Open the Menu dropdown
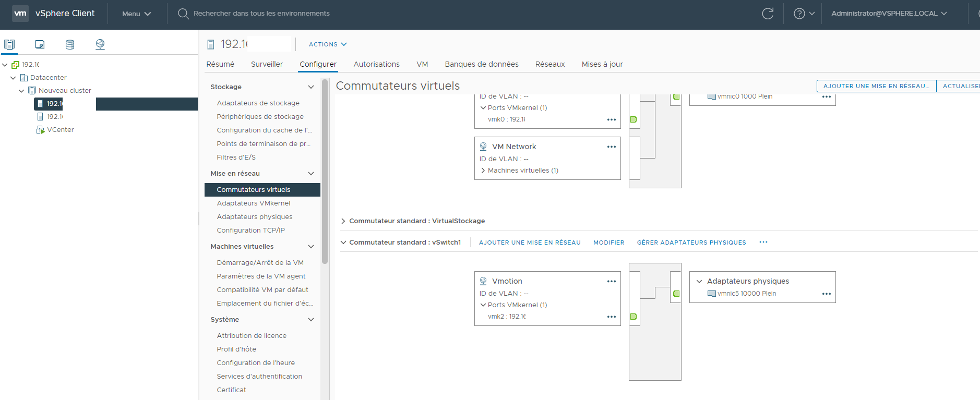Image resolution: width=980 pixels, height=400 pixels. click(136, 14)
